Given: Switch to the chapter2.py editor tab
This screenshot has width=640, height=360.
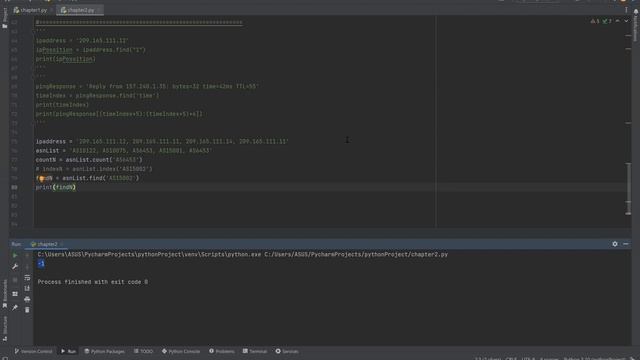Looking at the screenshot, I should [x=80, y=10].
